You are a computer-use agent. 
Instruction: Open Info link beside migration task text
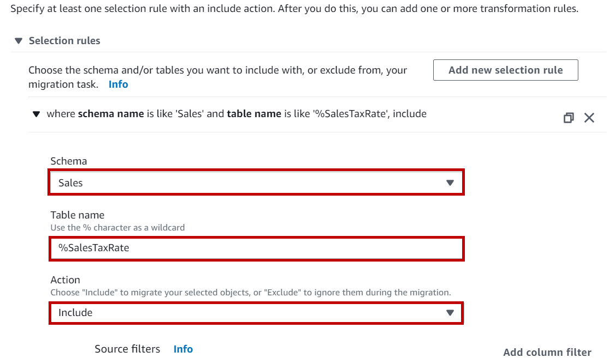pos(118,84)
